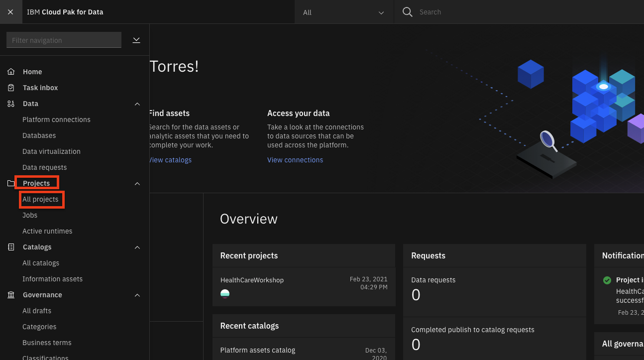The width and height of the screenshot is (644, 360).
Task: Click the View connections link
Action: point(295,160)
